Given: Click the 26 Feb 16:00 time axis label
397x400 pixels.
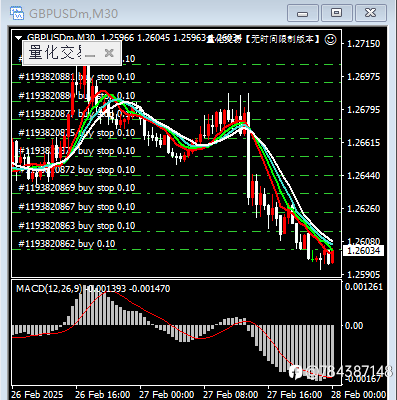Looking at the screenshot, I should pyautogui.click(x=103, y=395).
